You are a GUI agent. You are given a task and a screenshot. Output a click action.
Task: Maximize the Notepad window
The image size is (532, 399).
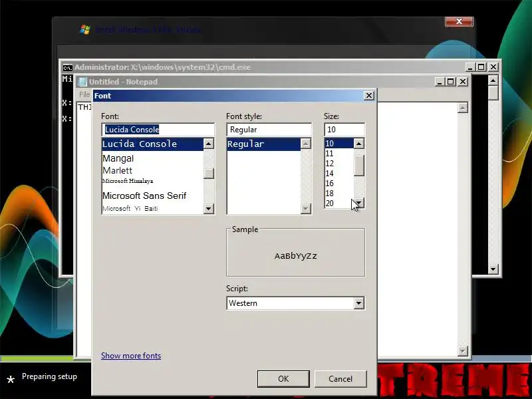[451, 82]
